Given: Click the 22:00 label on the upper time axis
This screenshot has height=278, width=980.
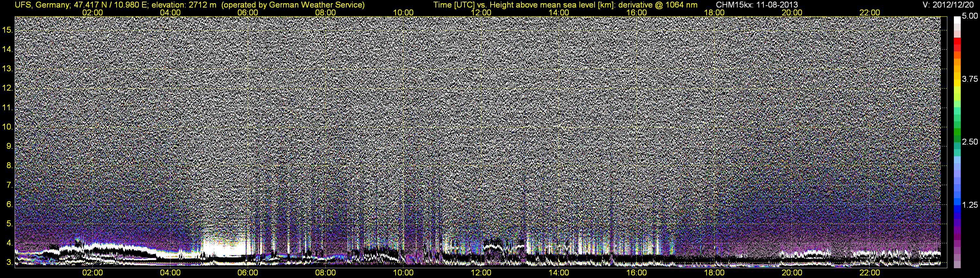Looking at the screenshot, I should point(870,12).
